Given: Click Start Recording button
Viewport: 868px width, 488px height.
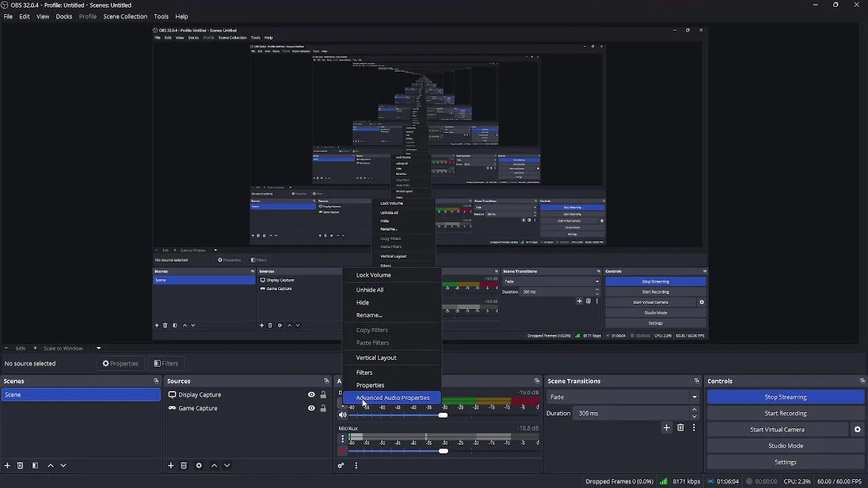Looking at the screenshot, I should 785,413.
